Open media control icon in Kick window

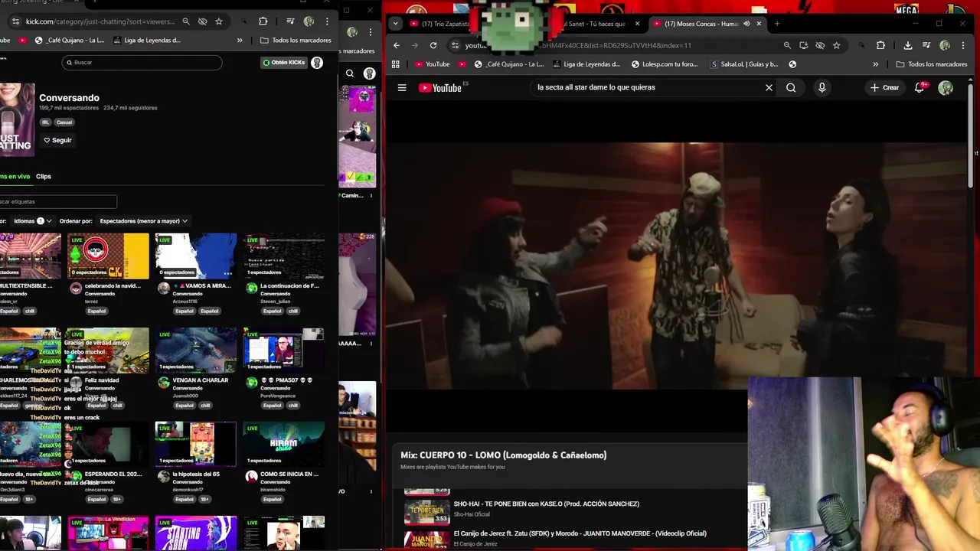click(291, 21)
